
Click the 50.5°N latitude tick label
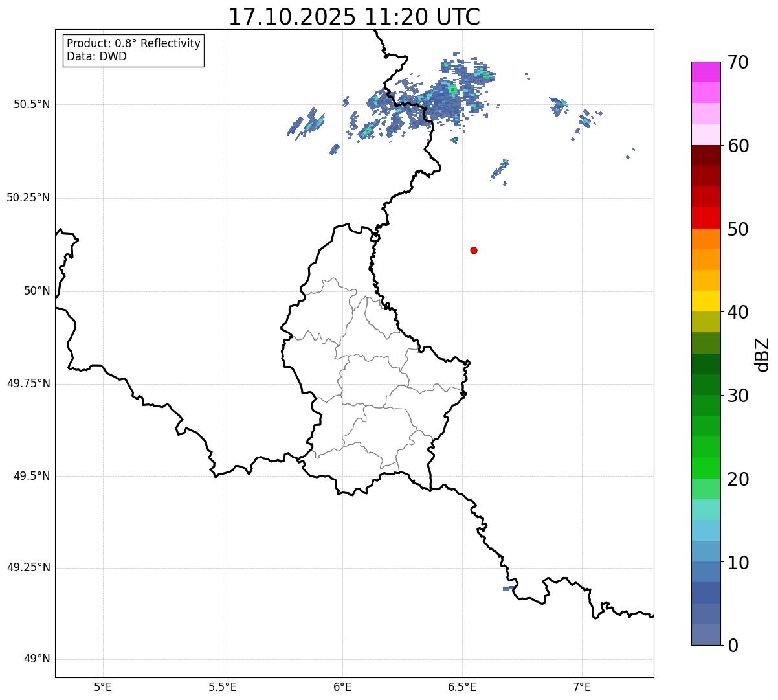coord(32,104)
